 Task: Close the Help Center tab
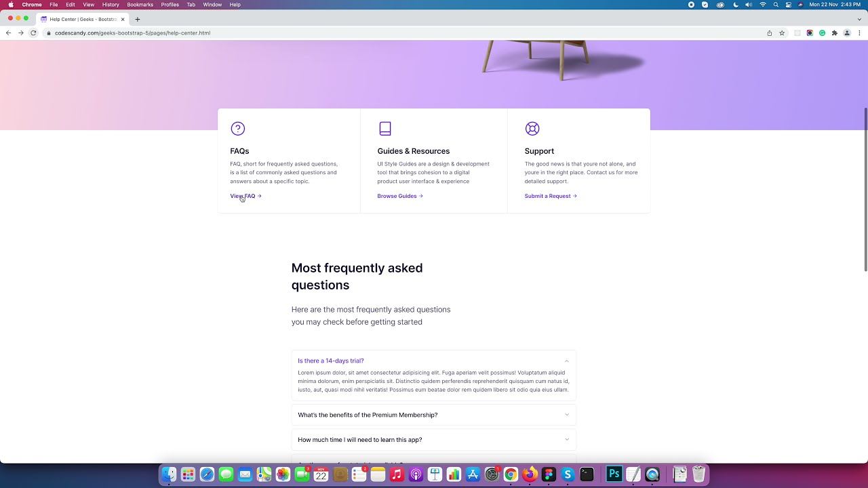(x=123, y=19)
